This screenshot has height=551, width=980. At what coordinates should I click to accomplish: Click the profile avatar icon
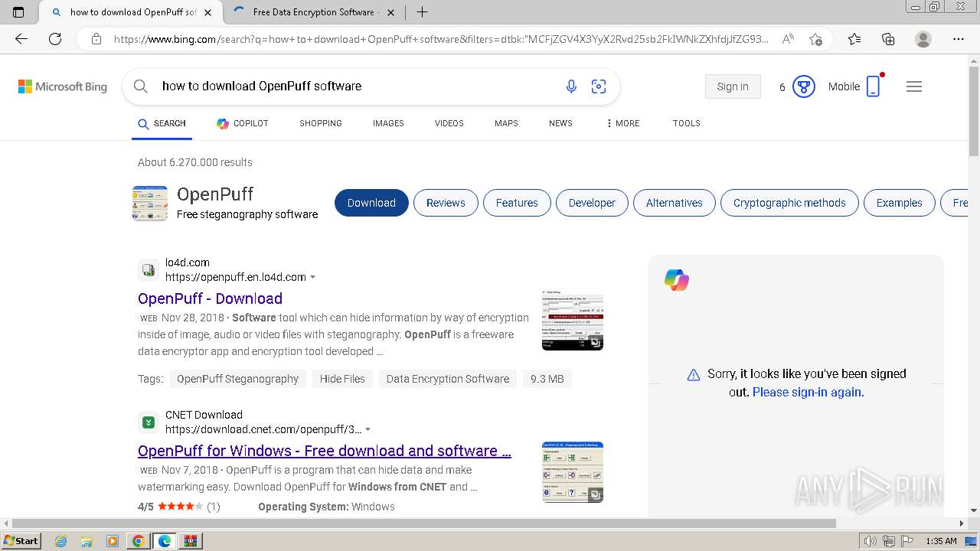923,39
